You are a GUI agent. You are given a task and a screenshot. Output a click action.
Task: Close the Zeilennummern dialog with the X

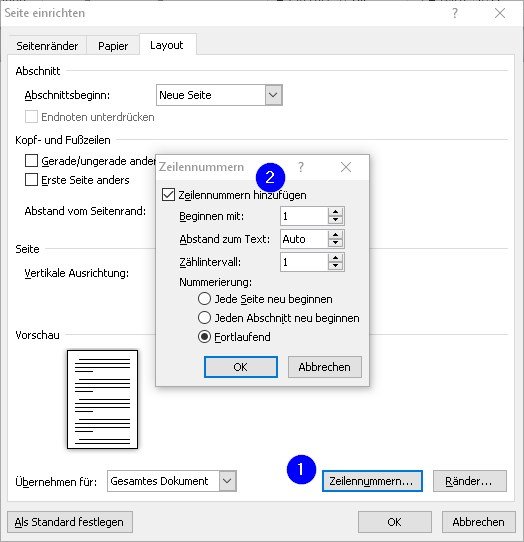coord(346,167)
